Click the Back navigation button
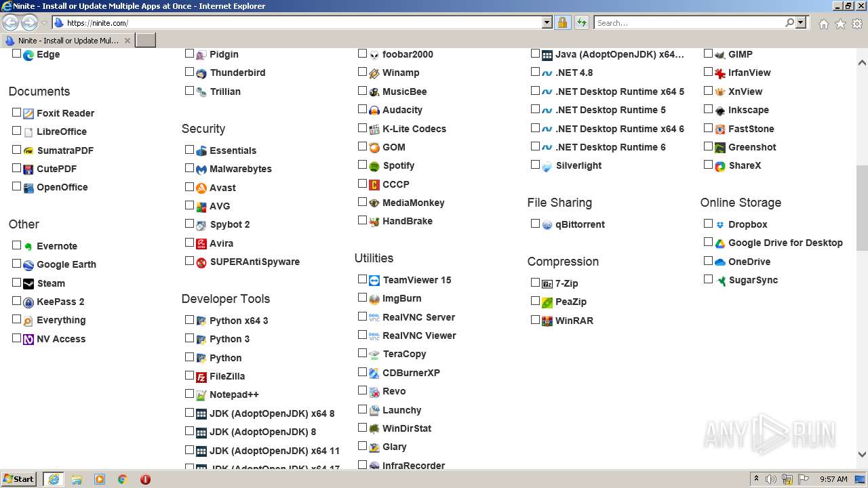The height and width of the screenshot is (488, 868). (x=11, y=23)
